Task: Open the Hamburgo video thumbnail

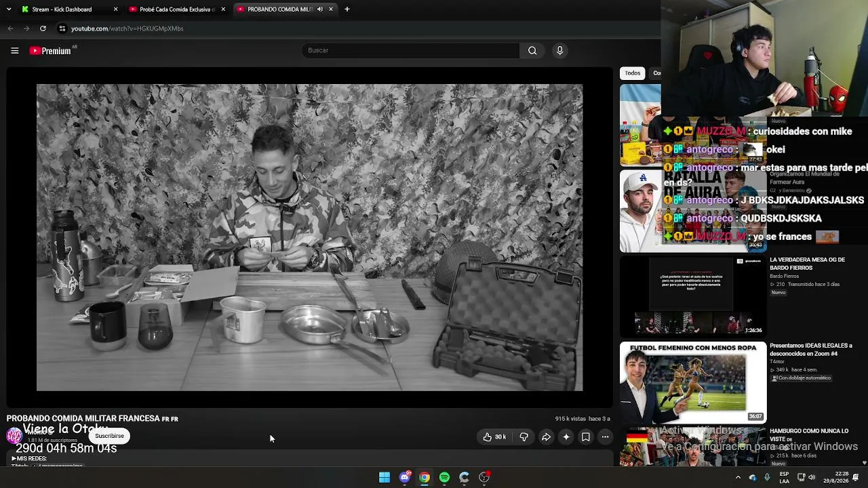Action: tap(693, 447)
